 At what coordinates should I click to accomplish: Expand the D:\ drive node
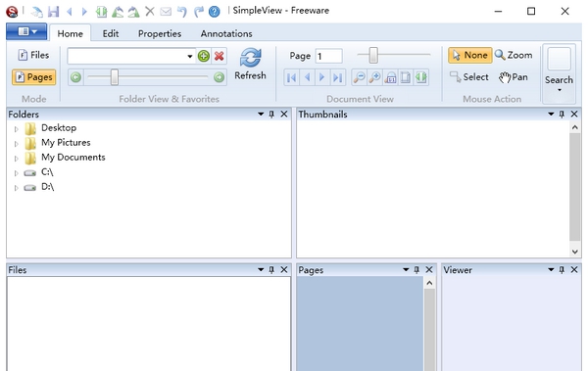16,188
